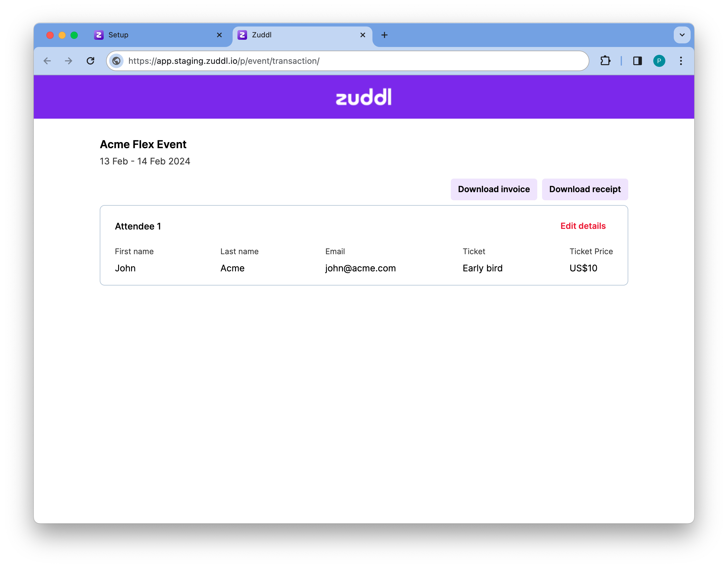
Task: Click the site info globe icon
Action: [x=116, y=61]
